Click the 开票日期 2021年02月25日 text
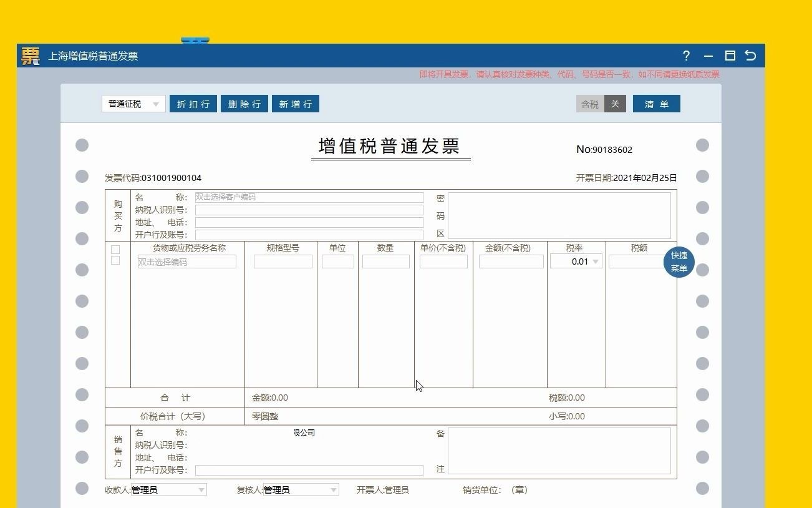Screen dimensions: 812x508 [626, 178]
